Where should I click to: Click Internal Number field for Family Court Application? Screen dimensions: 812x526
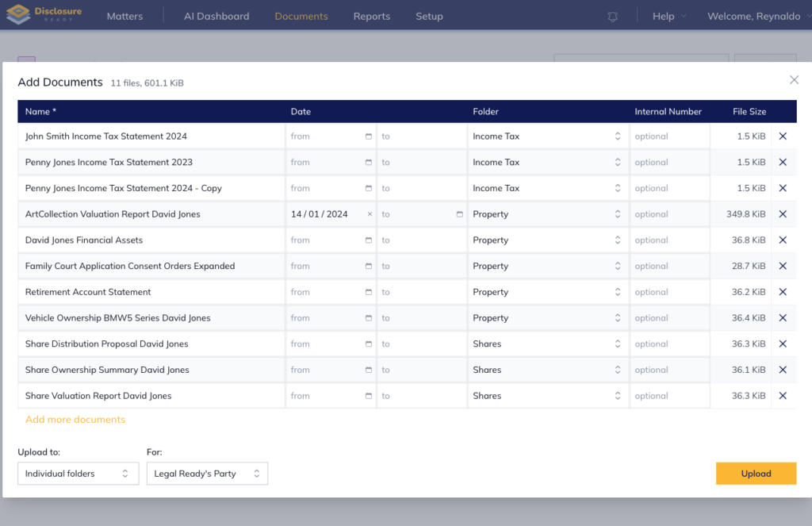pos(669,266)
